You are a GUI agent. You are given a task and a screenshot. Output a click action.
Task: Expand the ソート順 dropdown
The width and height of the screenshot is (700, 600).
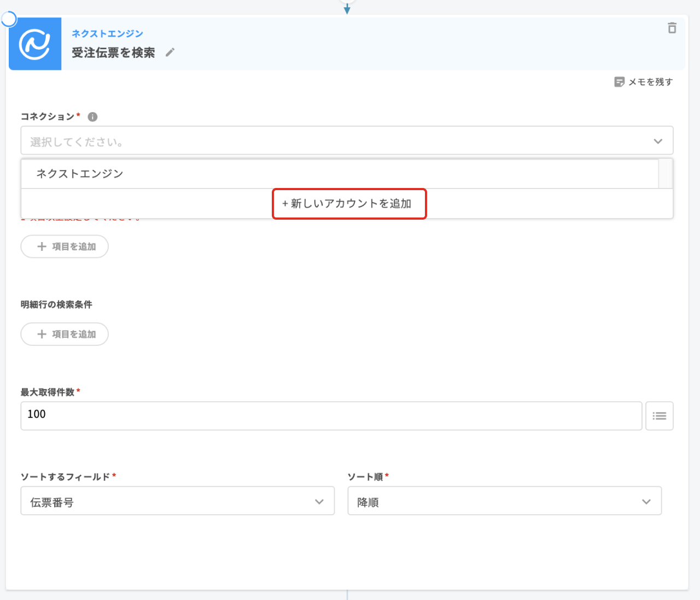pos(504,501)
